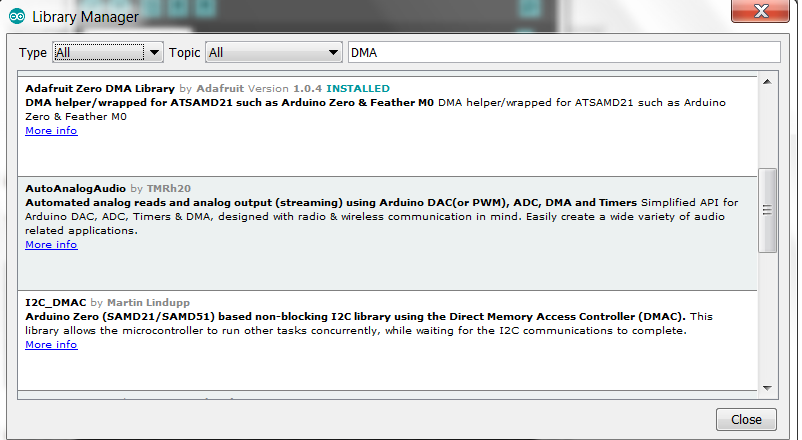Open the Type dropdown

[108, 52]
